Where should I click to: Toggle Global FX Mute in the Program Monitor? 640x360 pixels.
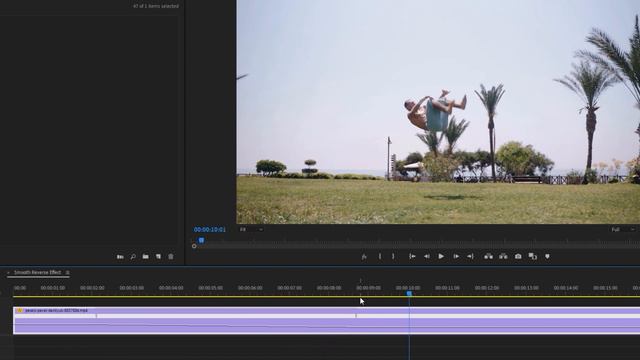pyautogui.click(x=364, y=256)
